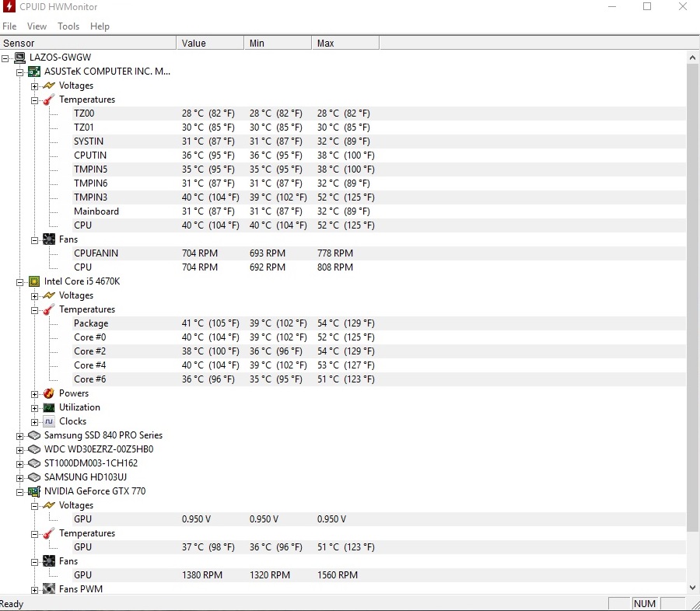Click the ST1000DM003 drive icon

click(34, 463)
